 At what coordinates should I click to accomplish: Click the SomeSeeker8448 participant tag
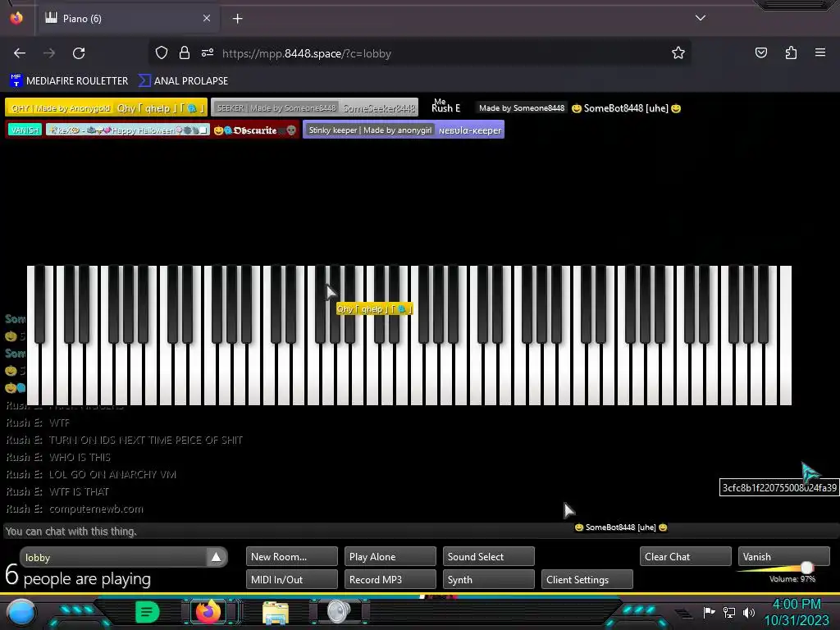click(314, 107)
